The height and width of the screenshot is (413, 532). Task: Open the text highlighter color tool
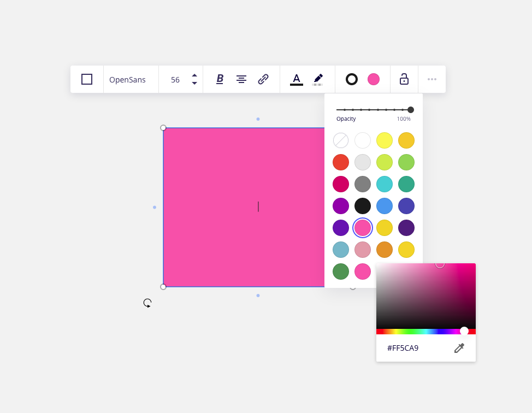click(x=318, y=80)
